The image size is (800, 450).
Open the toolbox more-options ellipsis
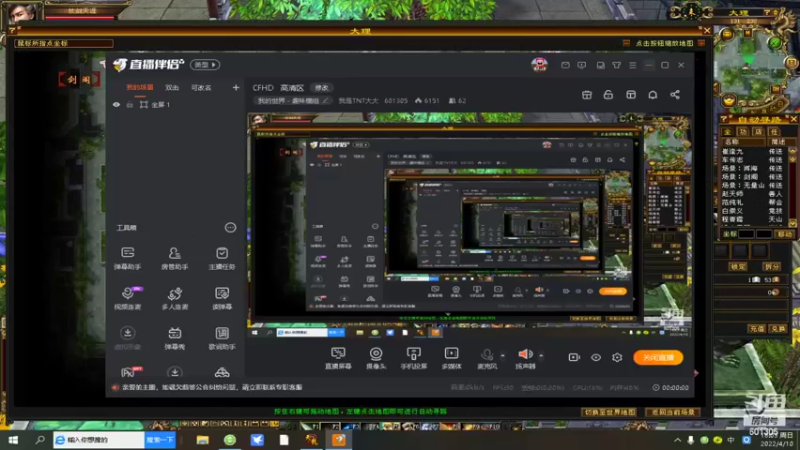[231, 228]
